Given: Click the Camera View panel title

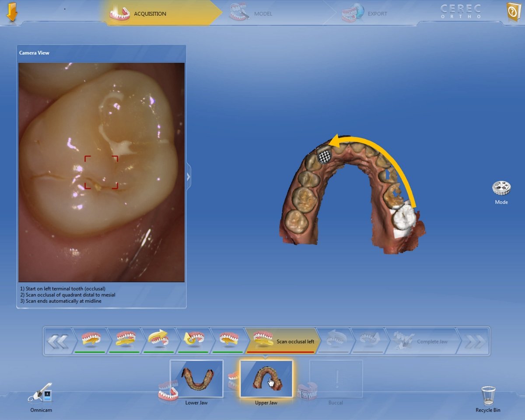Looking at the screenshot, I should [x=34, y=53].
